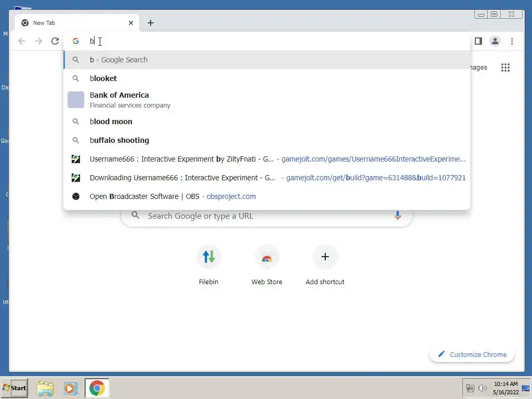Image resolution: width=532 pixels, height=399 pixels.
Task: Click the OBS favicon icon
Action: [76, 196]
